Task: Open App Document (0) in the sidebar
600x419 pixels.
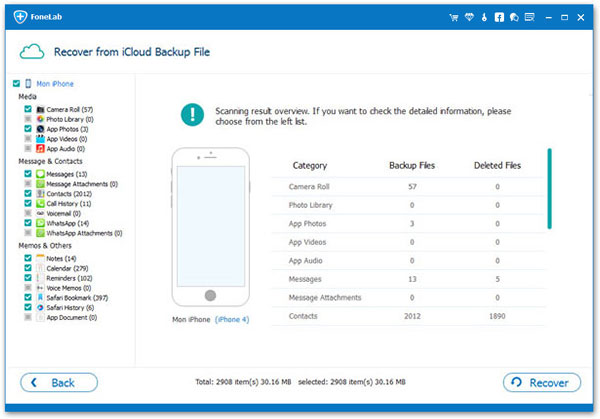Action: pyautogui.click(x=72, y=317)
